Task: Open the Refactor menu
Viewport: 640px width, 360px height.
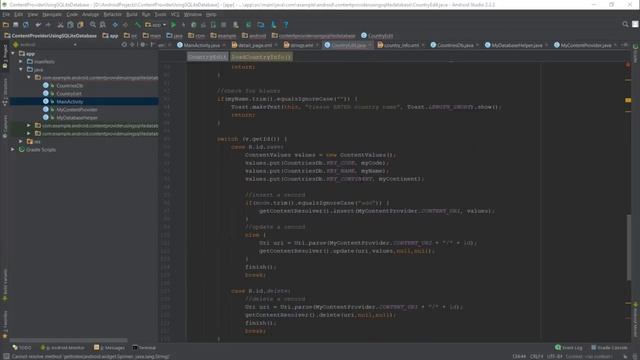Action: 112,14
